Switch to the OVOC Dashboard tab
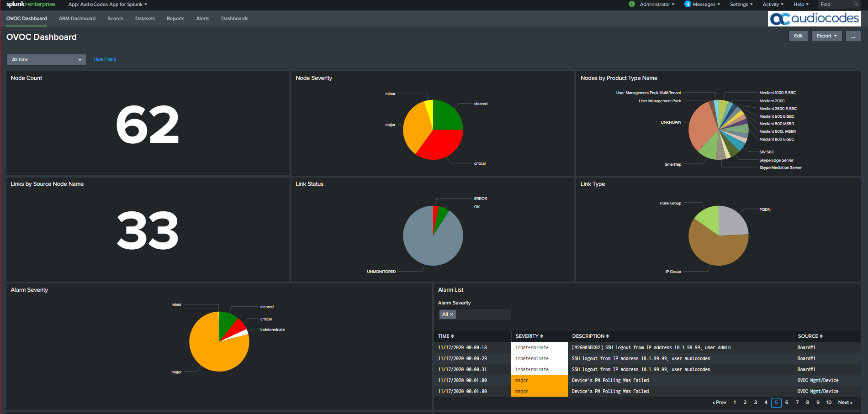The height and width of the screenshot is (414, 868). coord(26,19)
